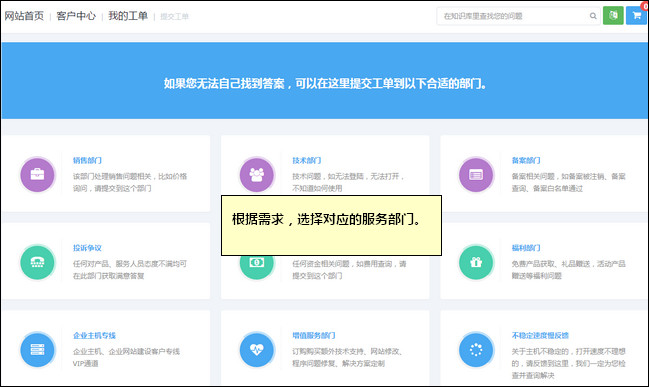This screenshot has width=649, height=387.
Task: Click the briefcase icon for 销售部门
Action: (x=37, y=175)
